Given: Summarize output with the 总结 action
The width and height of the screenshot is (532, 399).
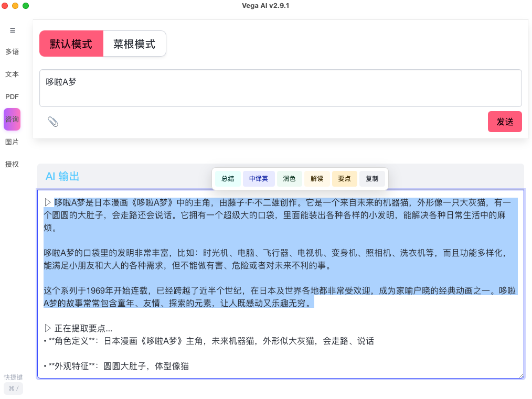Looking at the screenshot, I should tap(228, 178).
